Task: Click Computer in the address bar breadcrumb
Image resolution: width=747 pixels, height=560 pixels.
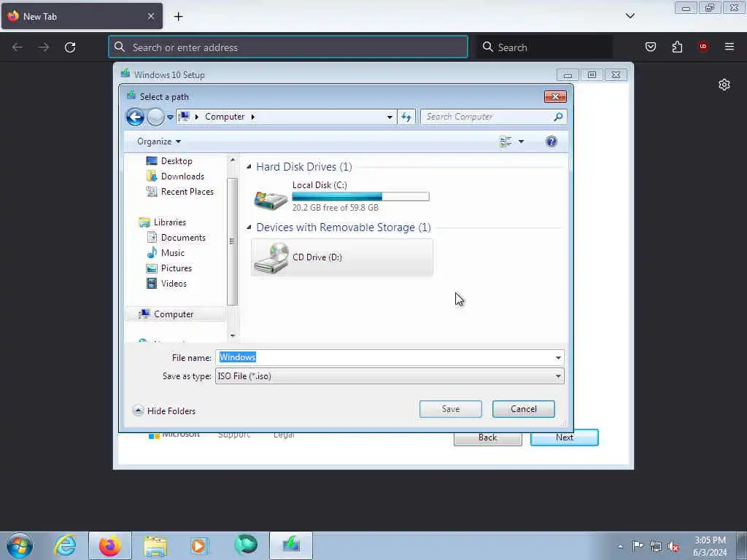Action: 225,117
